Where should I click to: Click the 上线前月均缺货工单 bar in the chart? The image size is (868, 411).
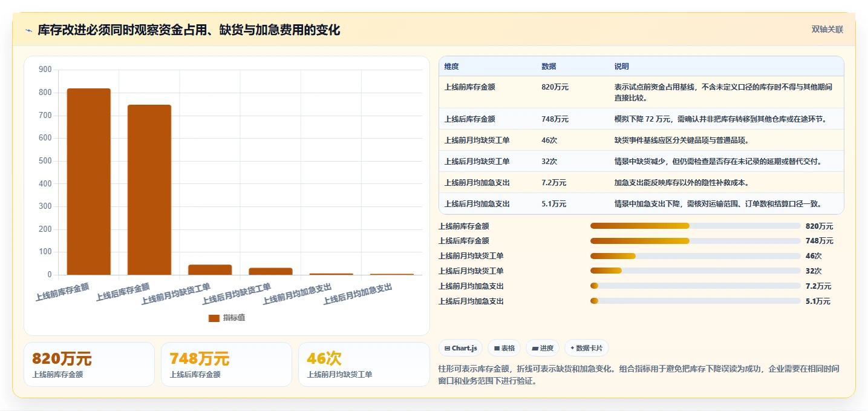click(x=210, y=270)
